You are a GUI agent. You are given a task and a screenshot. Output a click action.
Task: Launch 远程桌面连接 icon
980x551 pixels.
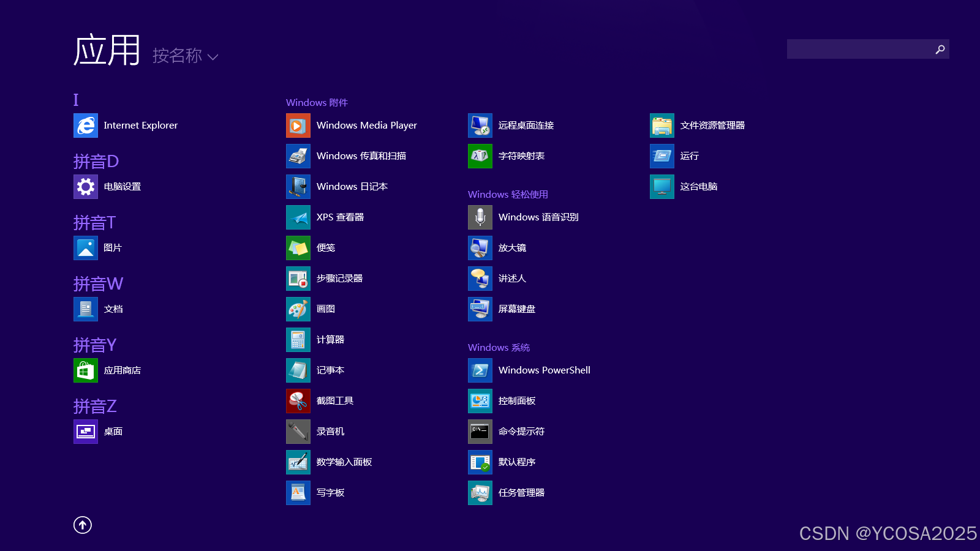coord(480,126)
